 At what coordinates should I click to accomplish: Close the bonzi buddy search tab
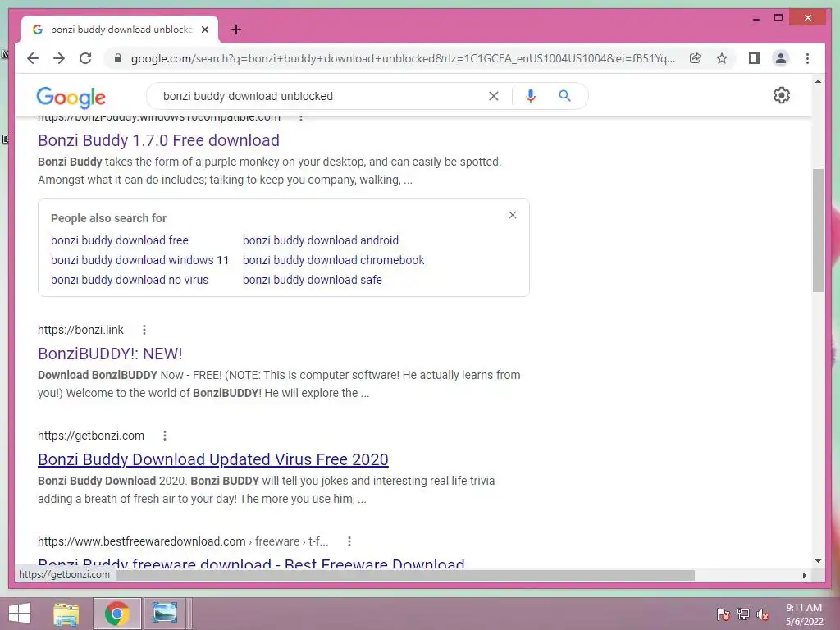(x=205, y=30)
